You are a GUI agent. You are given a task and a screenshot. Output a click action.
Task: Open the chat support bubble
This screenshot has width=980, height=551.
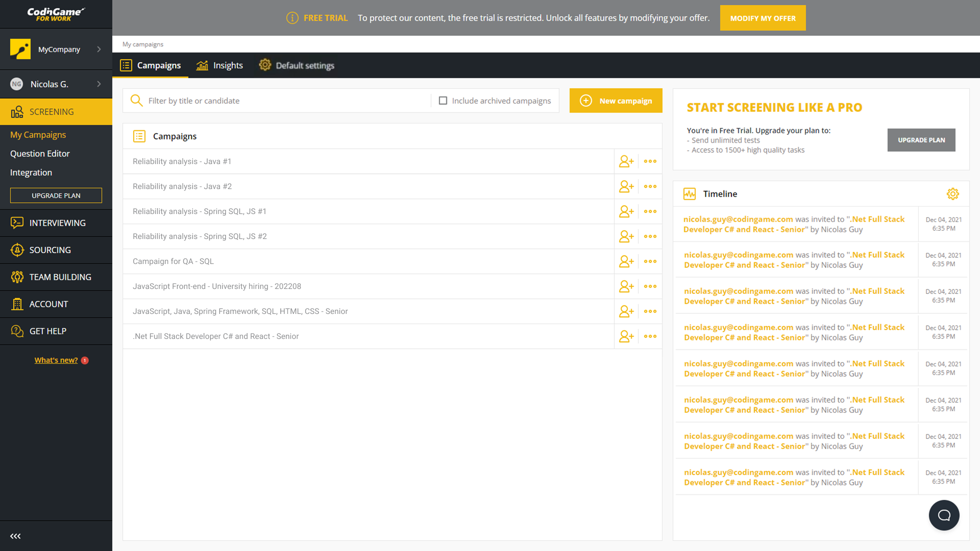[944, 515]
